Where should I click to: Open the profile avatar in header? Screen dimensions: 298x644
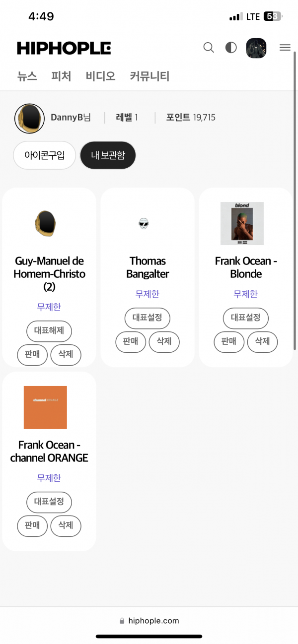tap(256, 48)
